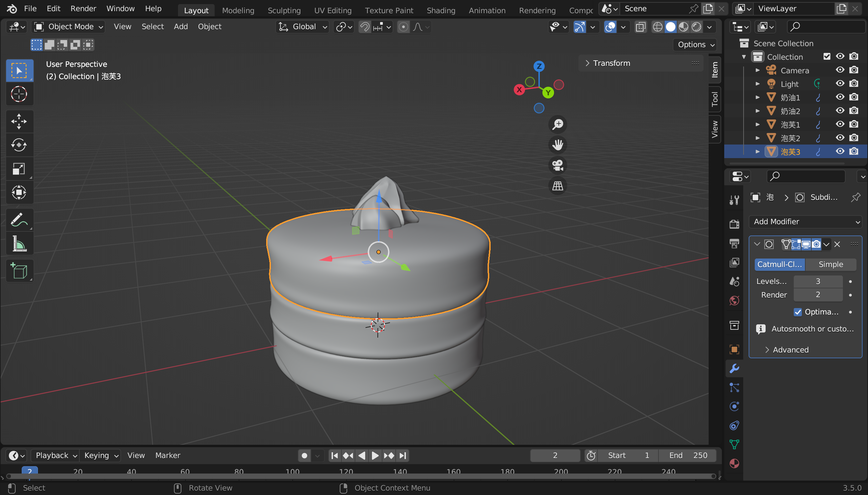Expand Camera in outliner
868x495 pixels.
click(x=757, y=70)
